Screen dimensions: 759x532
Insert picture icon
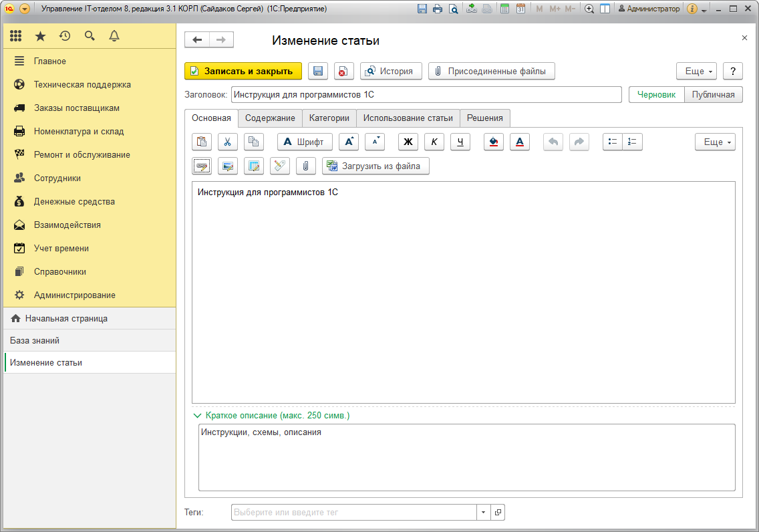click(x=228, y=166)
